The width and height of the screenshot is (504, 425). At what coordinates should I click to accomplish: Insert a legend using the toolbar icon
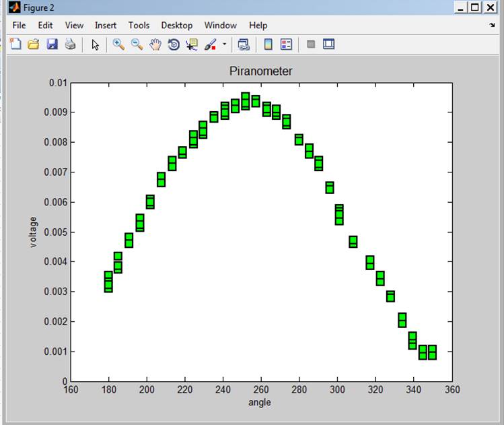coord(287,44)
